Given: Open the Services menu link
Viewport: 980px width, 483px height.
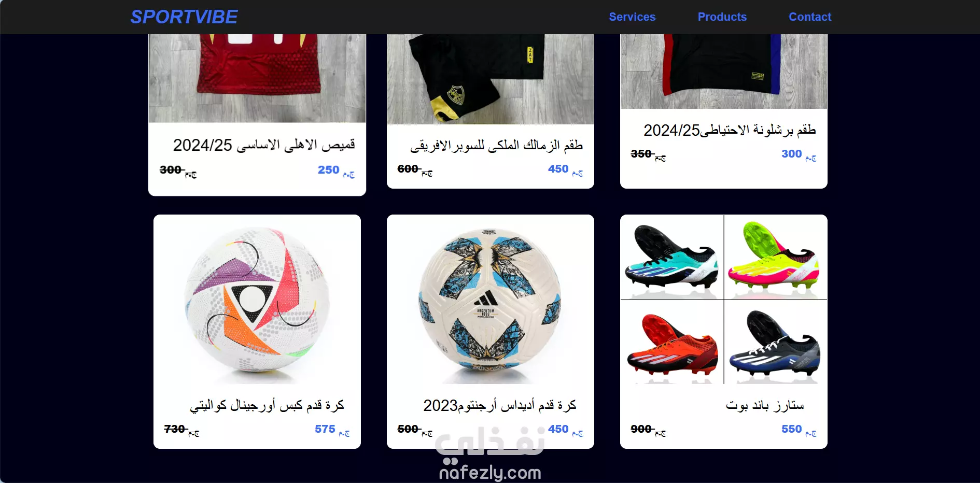Looking at the screenshot, I should (x=632, y=17).
